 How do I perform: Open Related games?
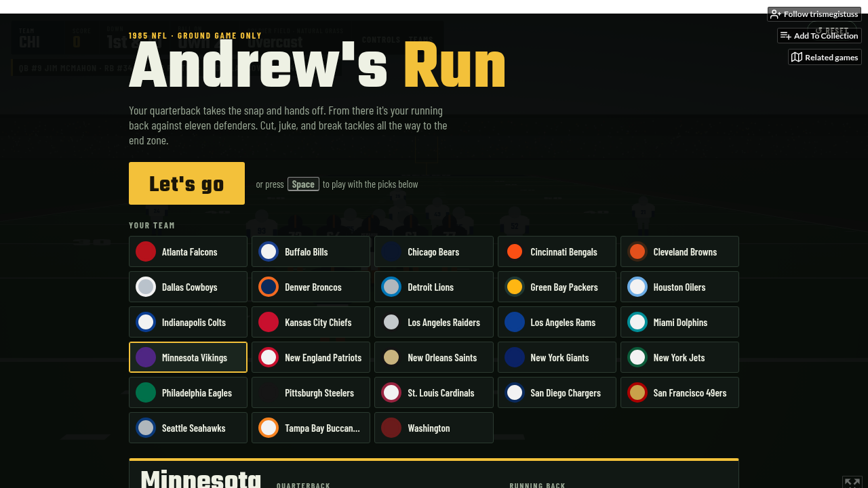pyautogui.click(x=825, y=58)
